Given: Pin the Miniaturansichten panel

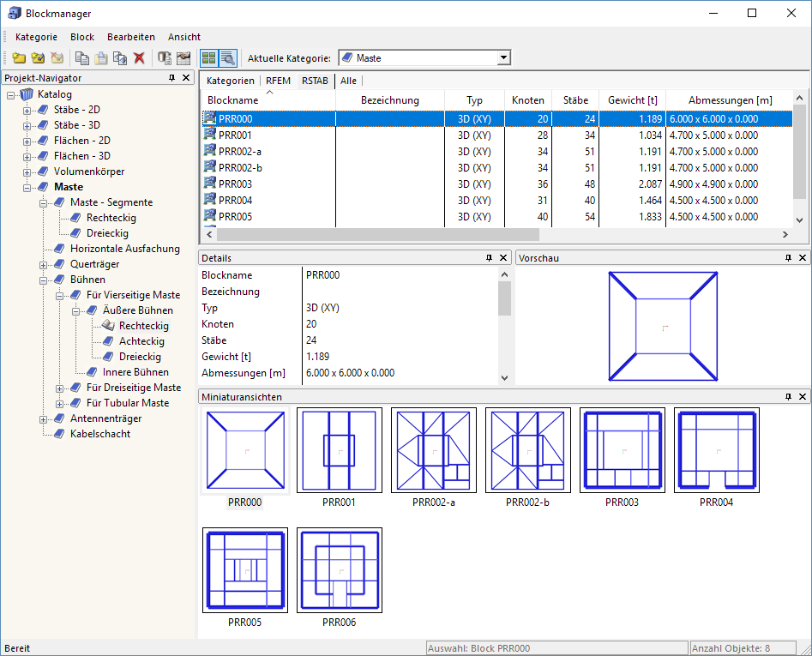Looking at the screenshot, I should pos(788,397).
